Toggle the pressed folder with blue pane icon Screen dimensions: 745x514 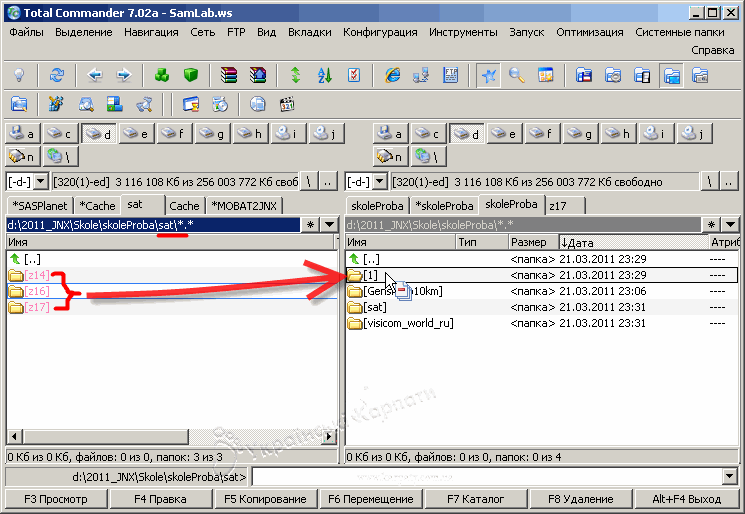click(x=671, y=75)
